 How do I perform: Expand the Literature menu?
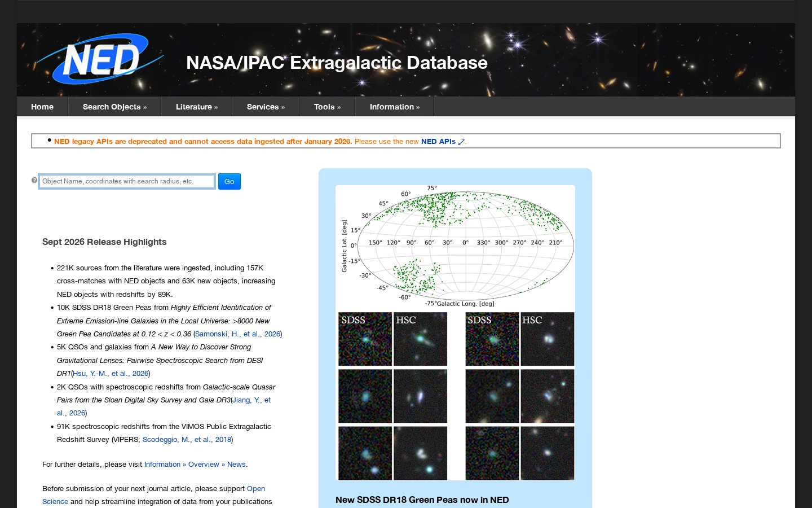pos(197,107)
